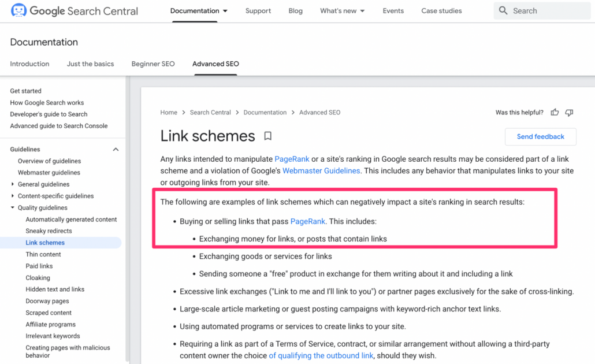The width and height of the screenshot is (595, 364).
Task: Select the Just the basics tab
Action: 90,64
